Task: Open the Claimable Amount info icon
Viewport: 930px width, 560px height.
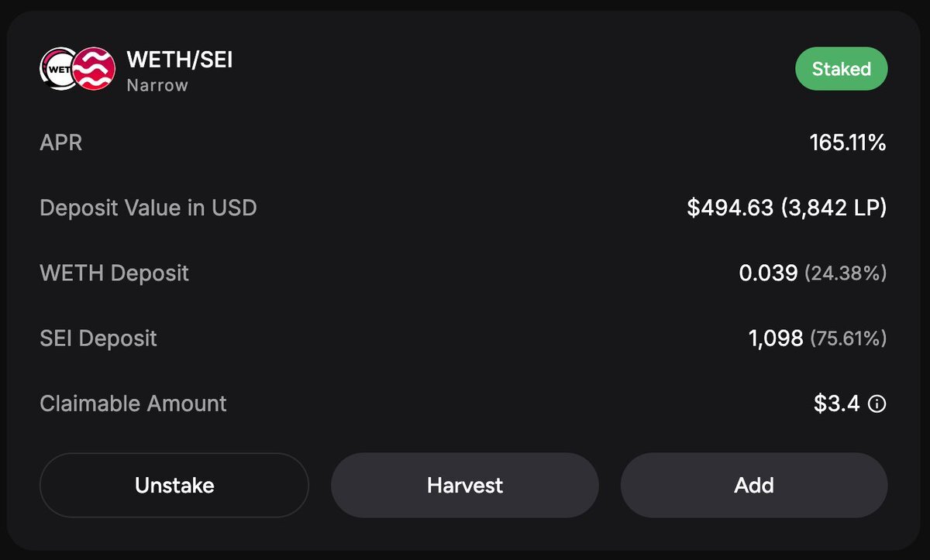Action: coord(877,404)
